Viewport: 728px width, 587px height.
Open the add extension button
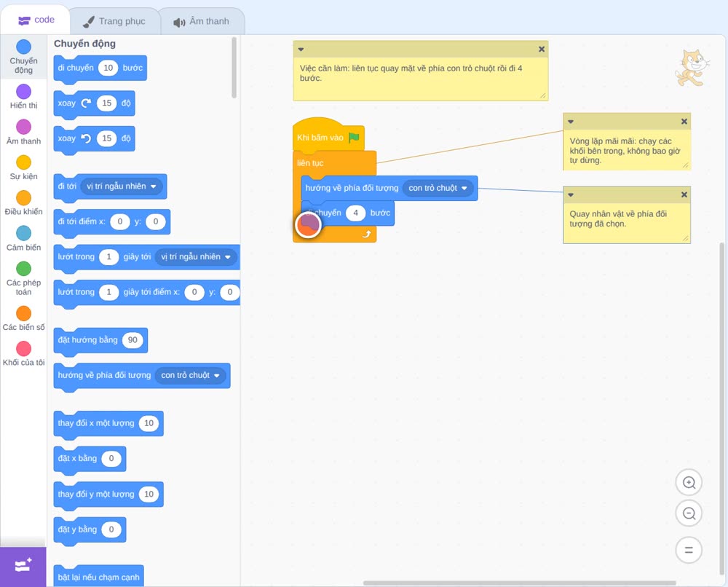[x=23, y=566]
